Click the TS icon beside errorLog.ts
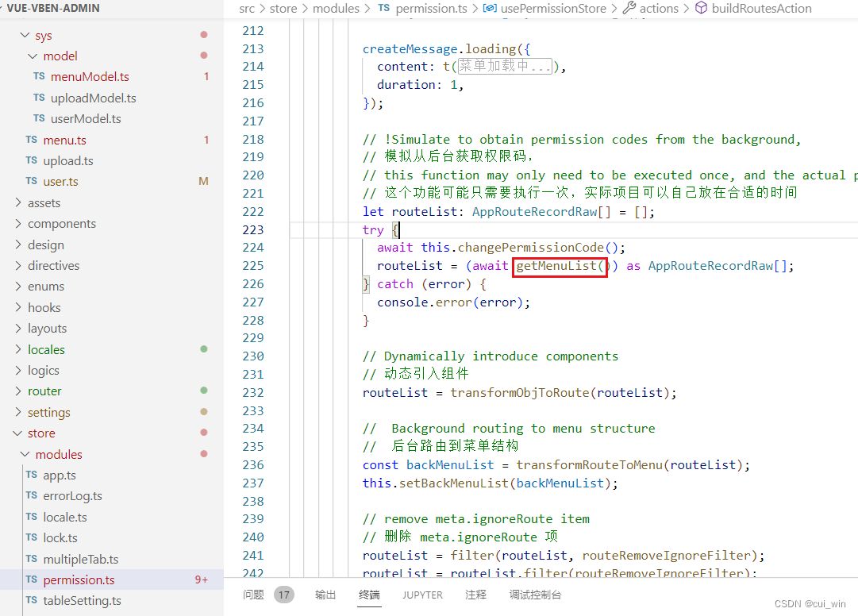858x616 pixels. 31,495
